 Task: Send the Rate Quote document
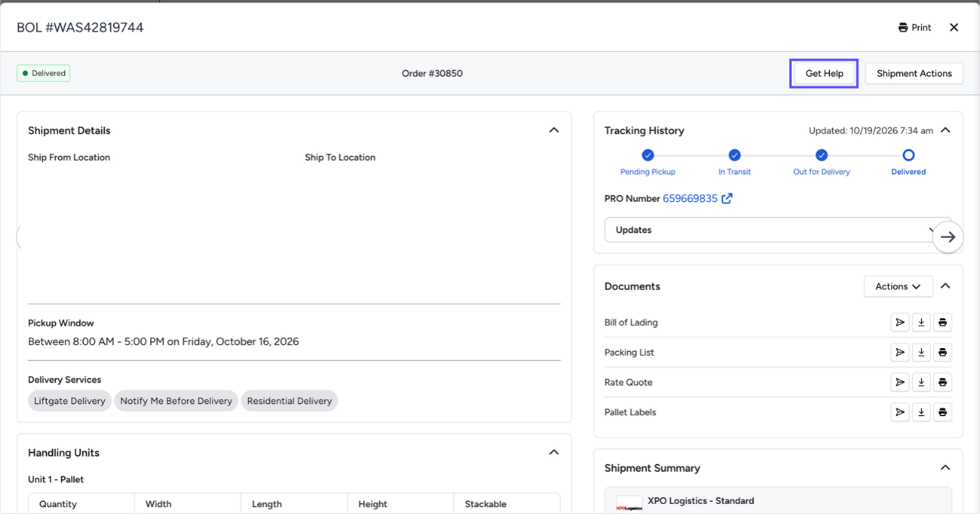[x=900, y=382]
